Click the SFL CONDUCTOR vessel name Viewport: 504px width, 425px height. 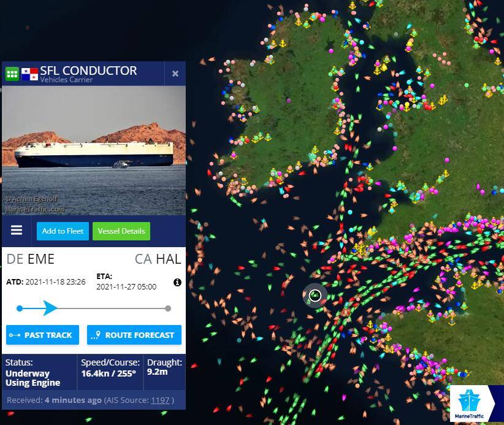[x=88, y=71]
